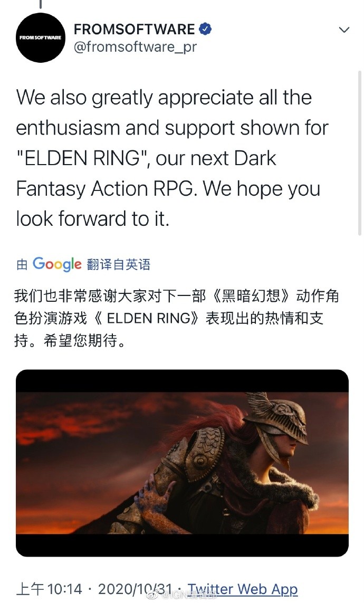
Task: Click "ELDEN RING" in the English tweet
Action: tap(83, 158)
